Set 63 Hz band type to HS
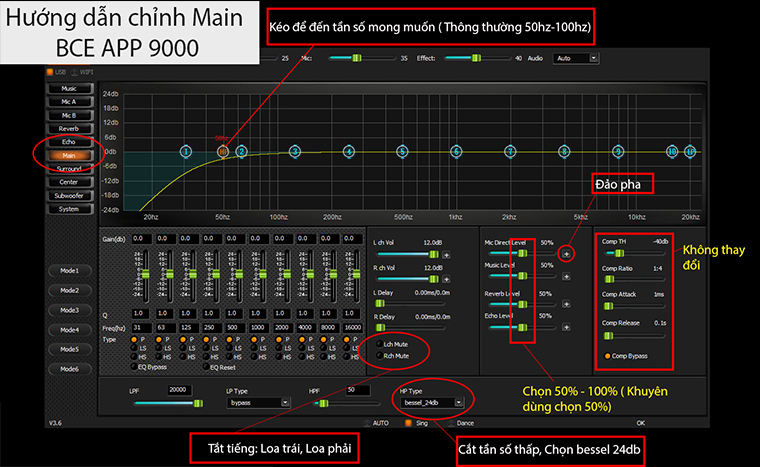Screen dimensions: 760x467 click(158, 356)
